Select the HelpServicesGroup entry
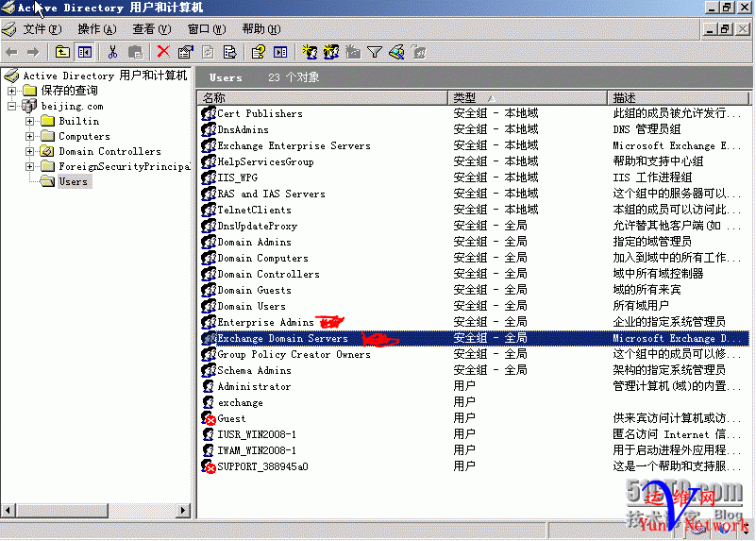This screenshot has width=756, height=541. [x=265, y=161]
